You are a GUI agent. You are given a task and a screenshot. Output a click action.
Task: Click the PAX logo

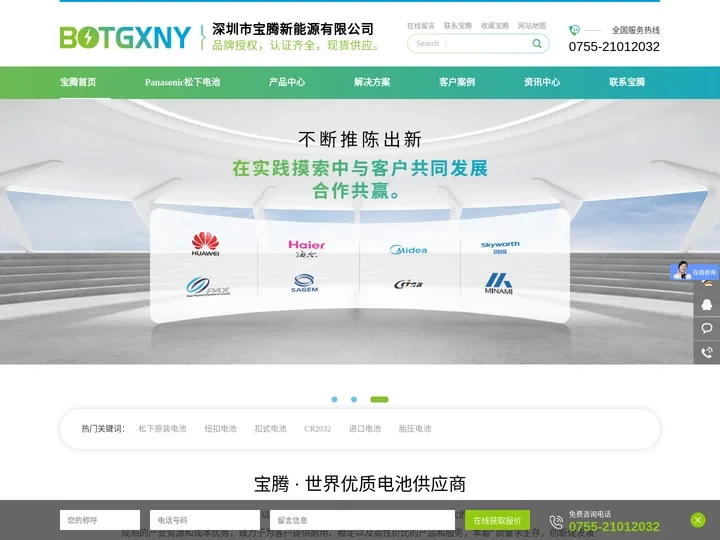pos(208,287)
